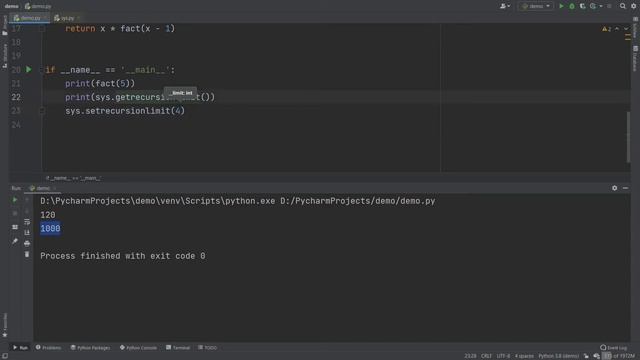640x360 pixels.
Task: Click the python.exe command path line in console
Action: pos(238,201)
